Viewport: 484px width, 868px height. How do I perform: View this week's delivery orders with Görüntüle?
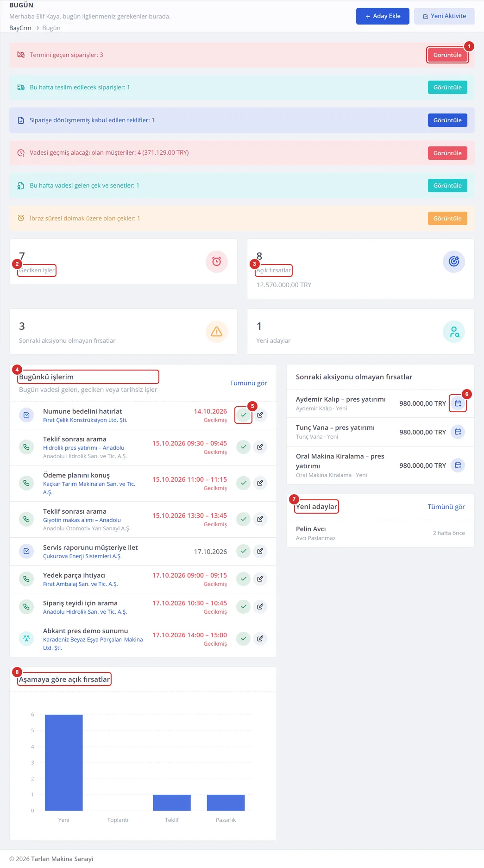click(x=447, y=88)
